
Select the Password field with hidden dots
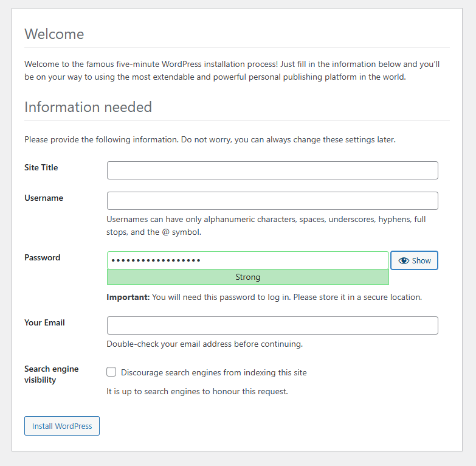point(247,260)
